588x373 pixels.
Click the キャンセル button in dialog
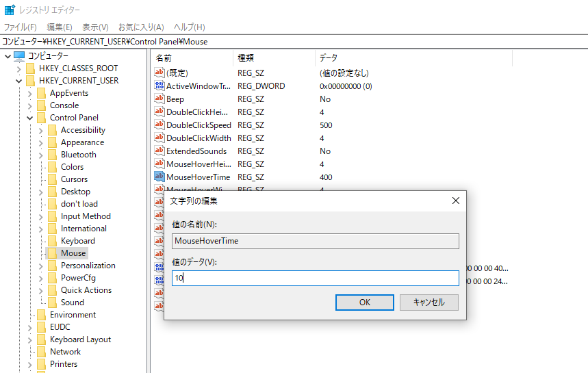[429, 302]
